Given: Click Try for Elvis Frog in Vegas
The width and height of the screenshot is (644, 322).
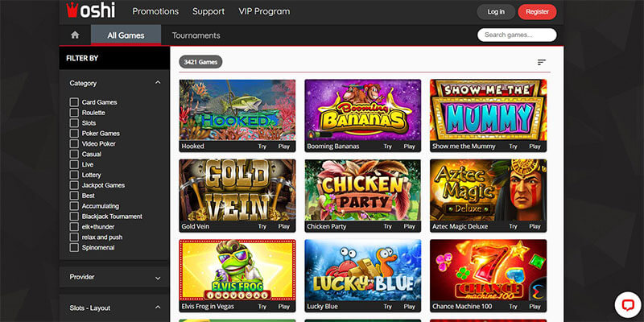Looking at the screenshot, I should (x=262, y=307).
